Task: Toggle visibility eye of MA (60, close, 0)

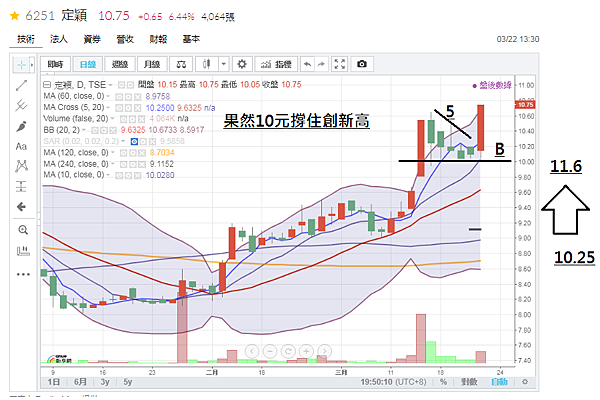Action: [119, 97]
